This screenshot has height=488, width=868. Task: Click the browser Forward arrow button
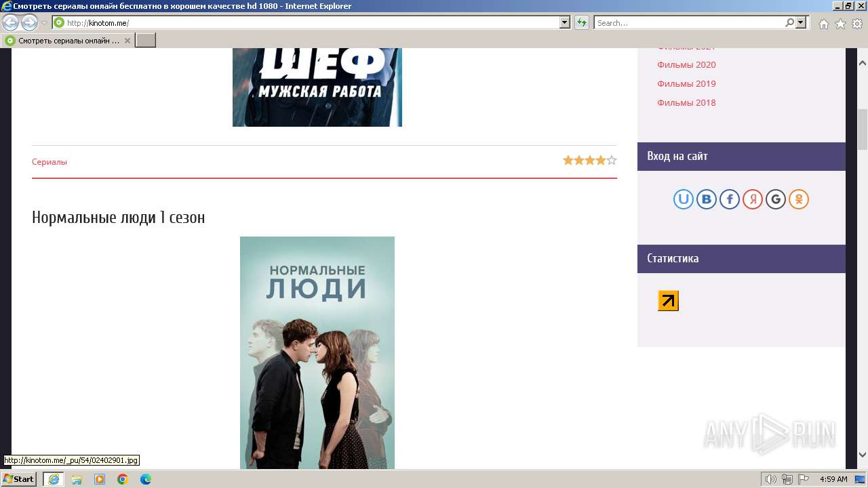pyautogui.click(x=29, y=23)
